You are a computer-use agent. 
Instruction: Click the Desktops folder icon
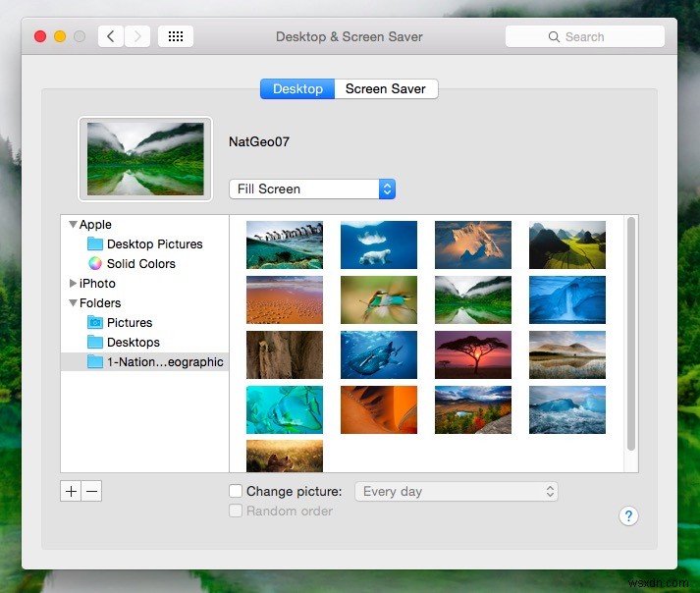click(x=95, y=342)
